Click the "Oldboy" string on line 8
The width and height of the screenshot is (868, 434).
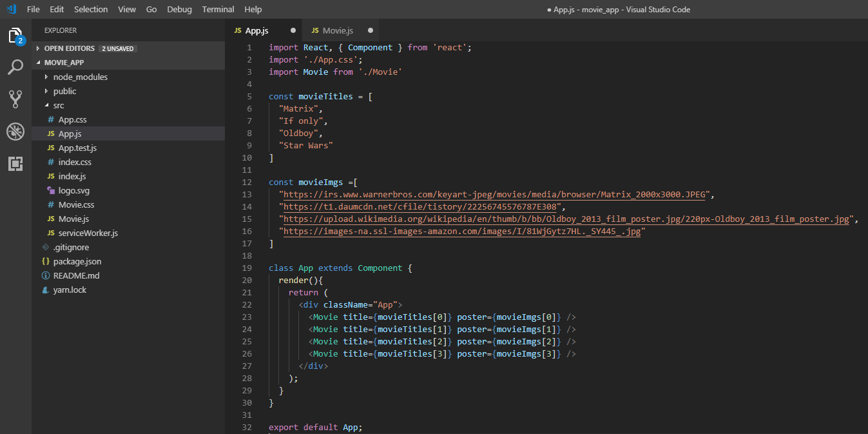pos(298,133)
